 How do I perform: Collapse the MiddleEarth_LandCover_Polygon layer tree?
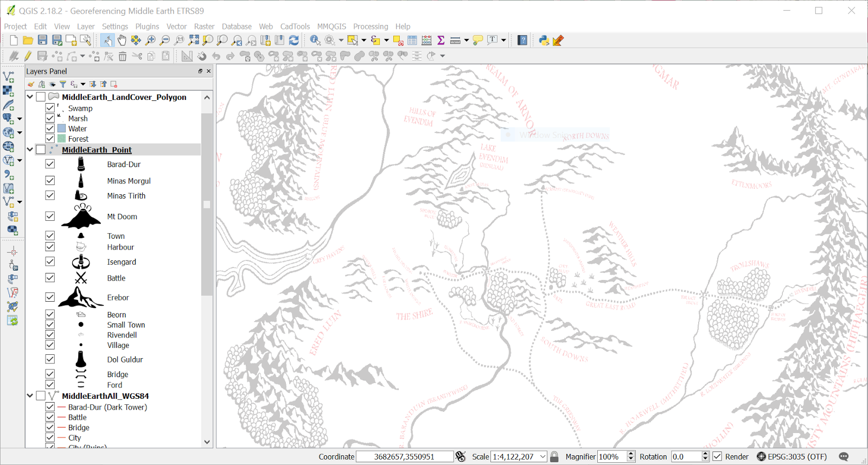[x=30, y=97]
